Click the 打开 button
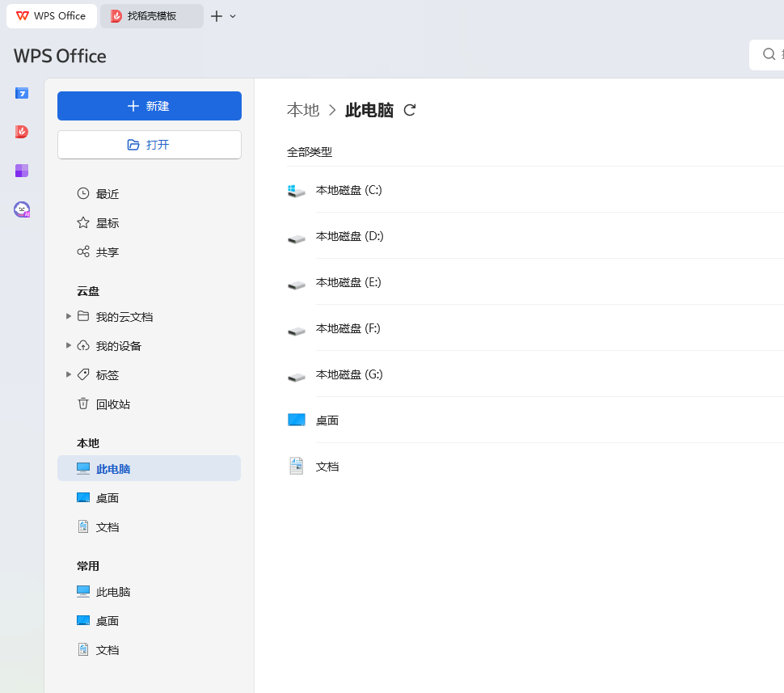The width and height of the screenshot is (784, 693). click(149, 145)
